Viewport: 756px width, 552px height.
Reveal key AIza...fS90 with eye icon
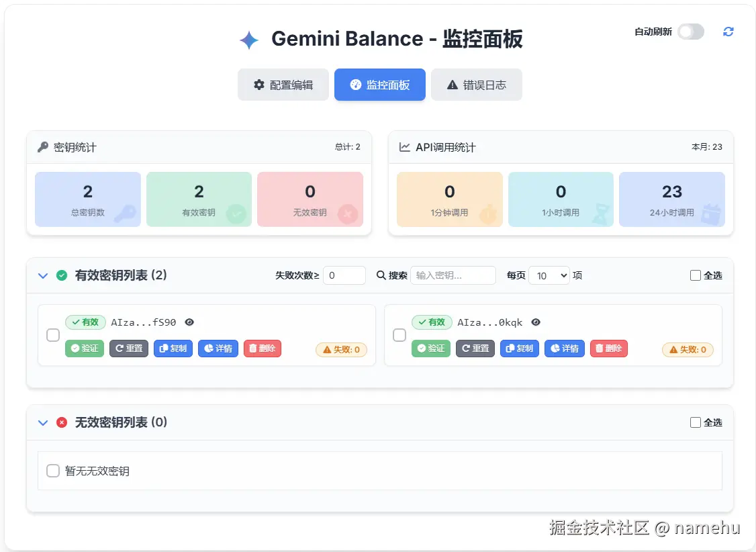pyautogui.click(x=189, y=322)
